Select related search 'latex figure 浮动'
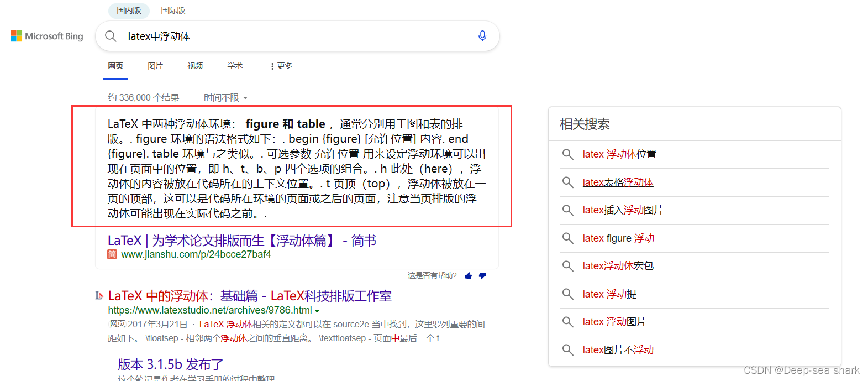The width and height of the screenshot is (868, 381). point(618,238)
